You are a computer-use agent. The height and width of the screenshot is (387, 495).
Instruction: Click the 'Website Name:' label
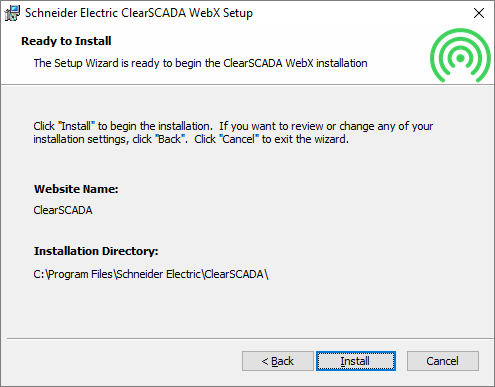point(76,189)
